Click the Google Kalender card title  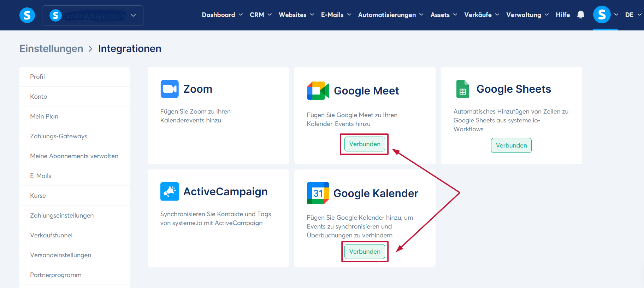(x=376, y=193)
